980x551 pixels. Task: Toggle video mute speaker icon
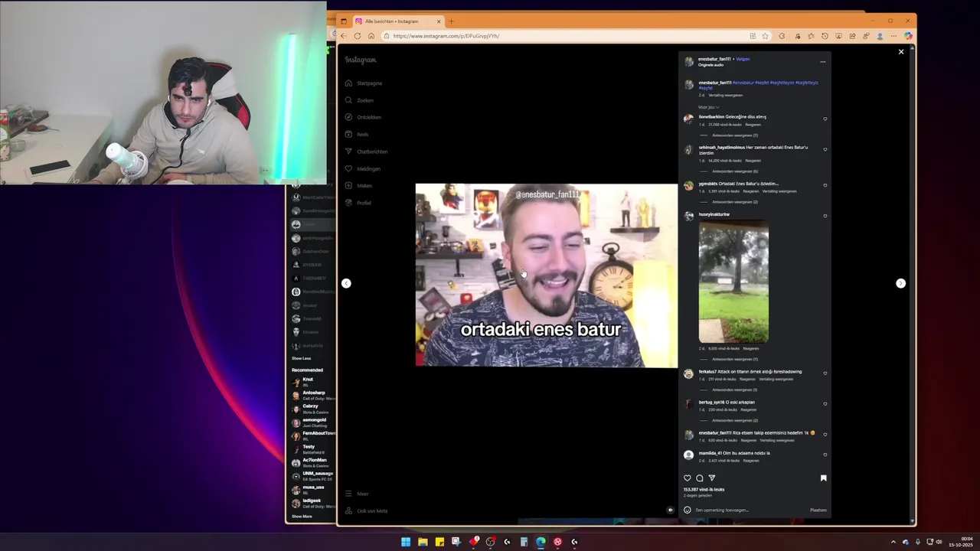[671, 510]
